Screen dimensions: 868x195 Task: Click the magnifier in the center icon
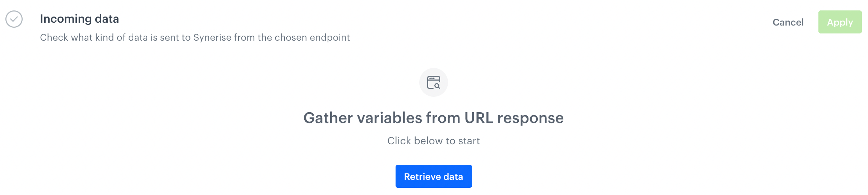437,86
